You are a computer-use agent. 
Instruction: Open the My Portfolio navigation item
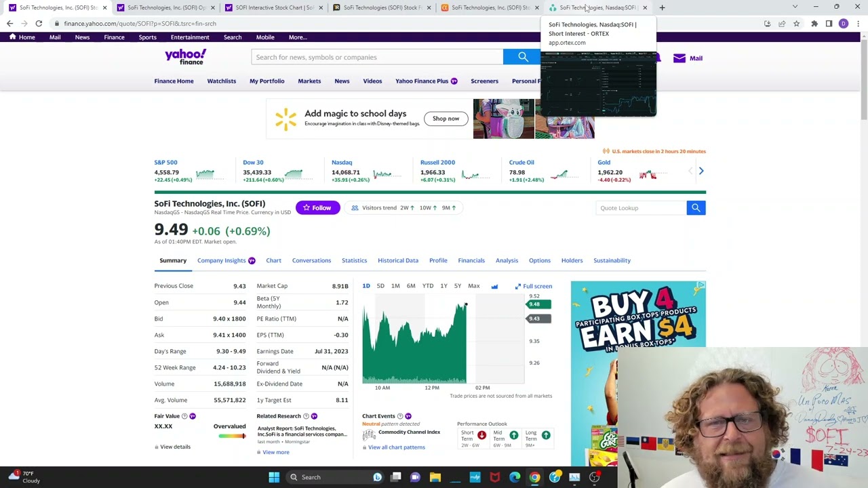[267, 81]
